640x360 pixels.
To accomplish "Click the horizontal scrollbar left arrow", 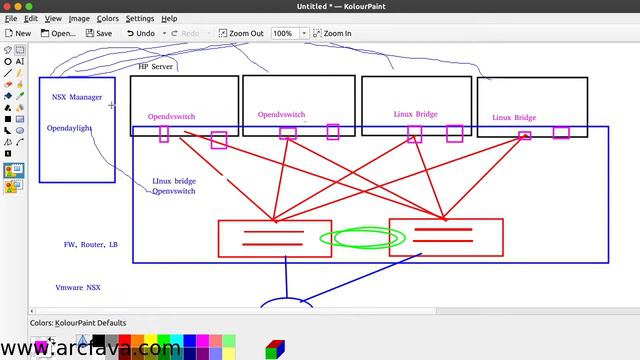I will click(x=32, y=311).
